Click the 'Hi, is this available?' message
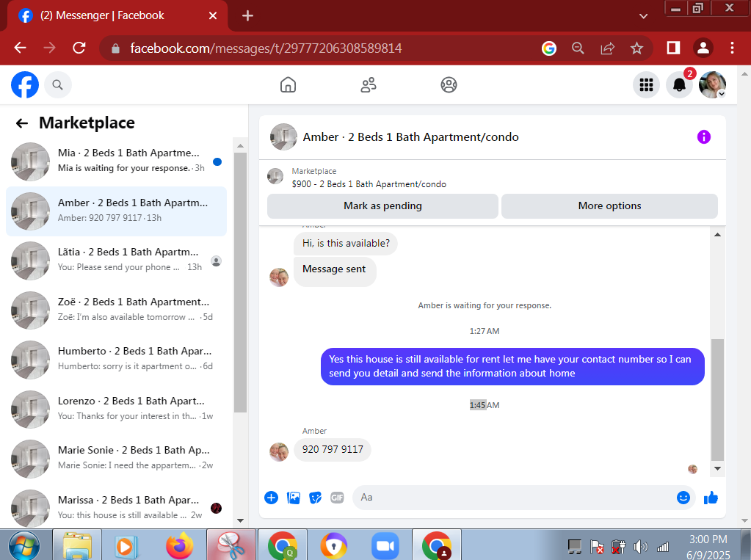This screenshot has height=560, width=751. tap(346, 244)
